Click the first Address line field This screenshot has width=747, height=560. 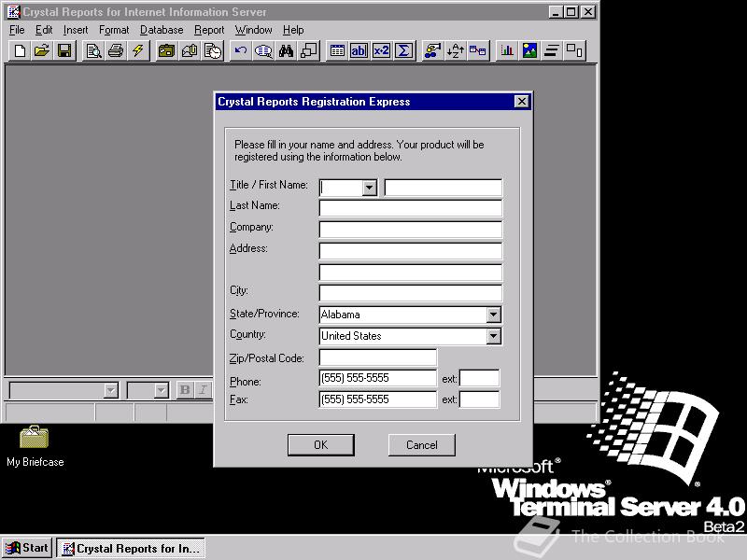pyautogui.click(x=410, y=251)
